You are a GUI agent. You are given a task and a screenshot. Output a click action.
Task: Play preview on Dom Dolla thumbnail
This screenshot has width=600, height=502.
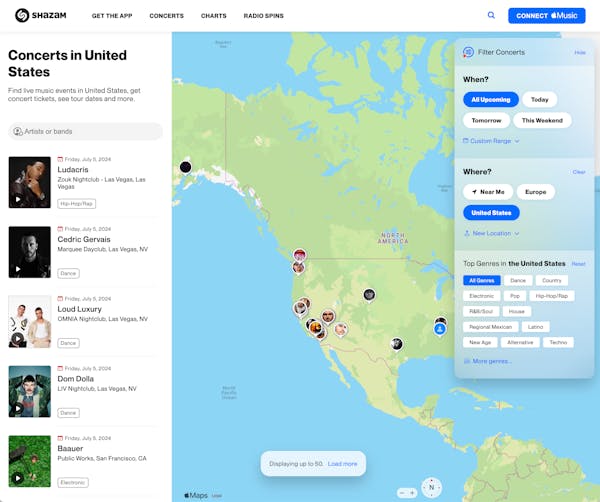(x=18, y=408)
